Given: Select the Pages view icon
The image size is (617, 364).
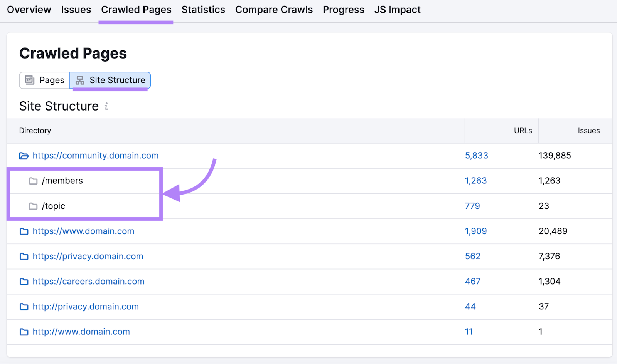Looking at the screenshot, I should pyautogui.click(x=29, y=80).
